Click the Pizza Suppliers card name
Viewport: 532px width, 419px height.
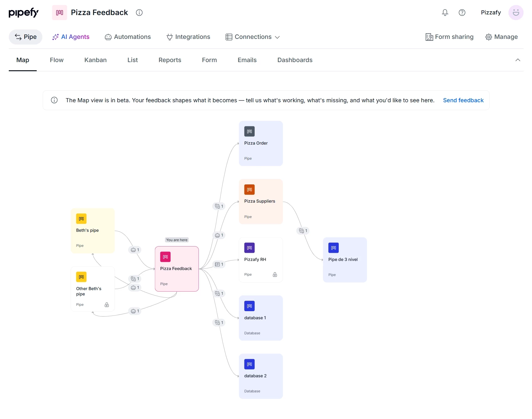260,201
